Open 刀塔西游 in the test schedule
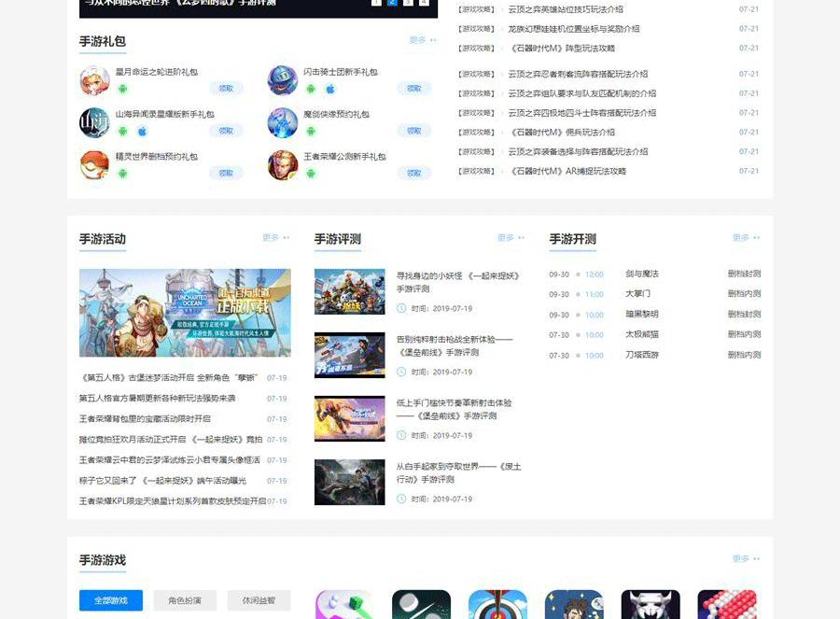 [x=642, y=355]
